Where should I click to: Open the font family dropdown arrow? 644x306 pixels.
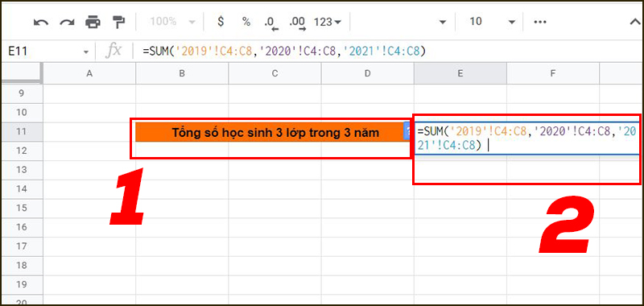click(442, 23)
